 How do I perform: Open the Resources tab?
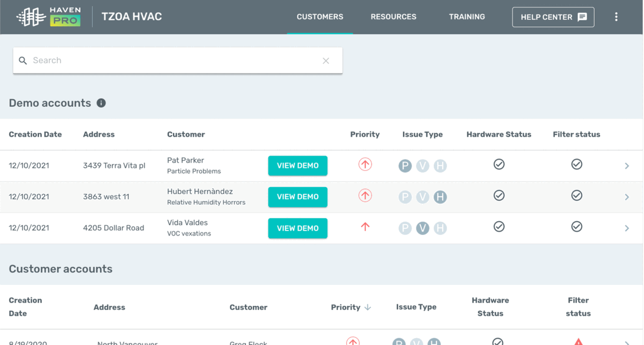[393, 17]
